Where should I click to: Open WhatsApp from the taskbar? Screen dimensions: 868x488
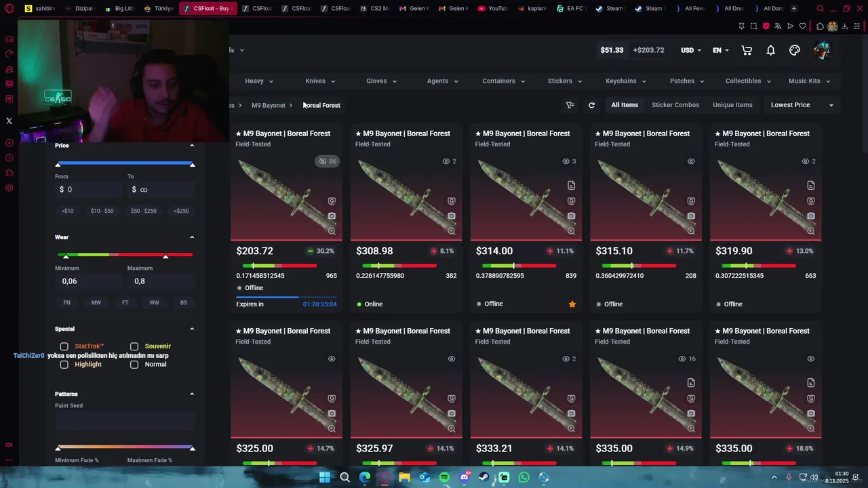pos(524,477)
